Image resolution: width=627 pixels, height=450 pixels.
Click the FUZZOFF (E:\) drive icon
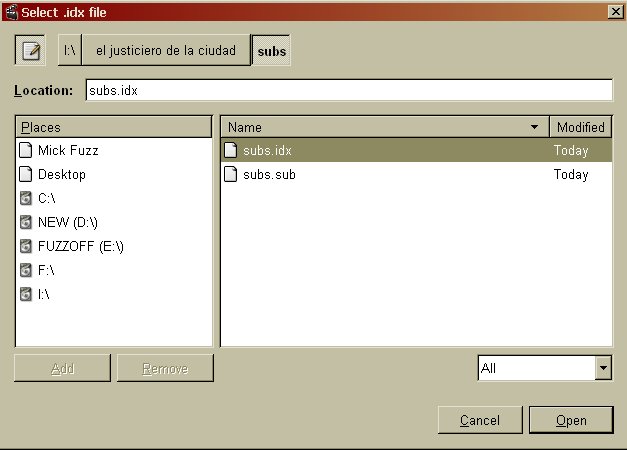click(26, 246)
